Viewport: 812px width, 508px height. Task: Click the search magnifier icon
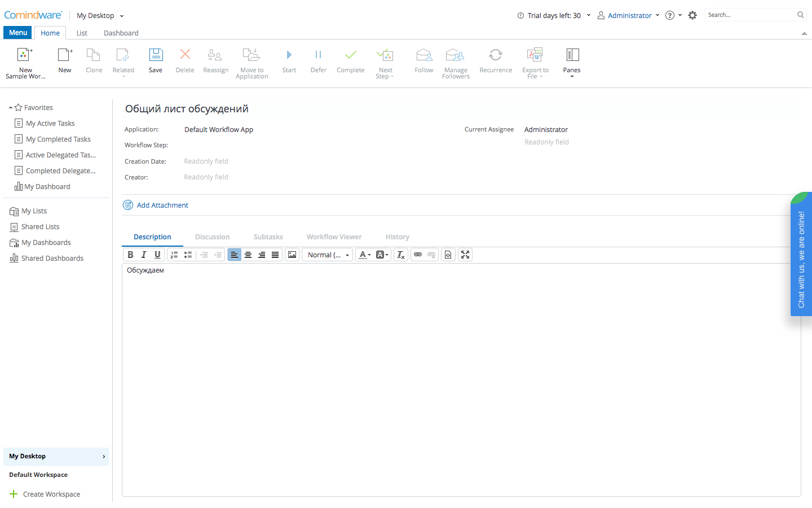[x=800, y=15]
